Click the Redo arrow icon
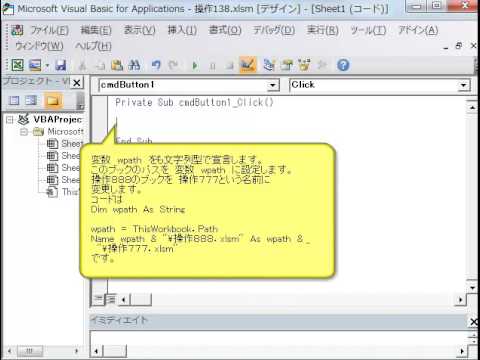 [x=173, y=65]
